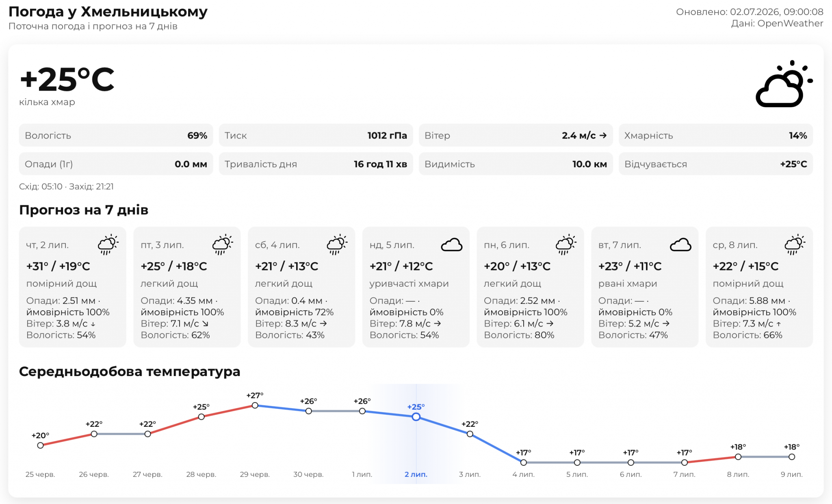Open the Тиск 1012 гПа tile
The image size is (832, 504).
coord(316,135)
